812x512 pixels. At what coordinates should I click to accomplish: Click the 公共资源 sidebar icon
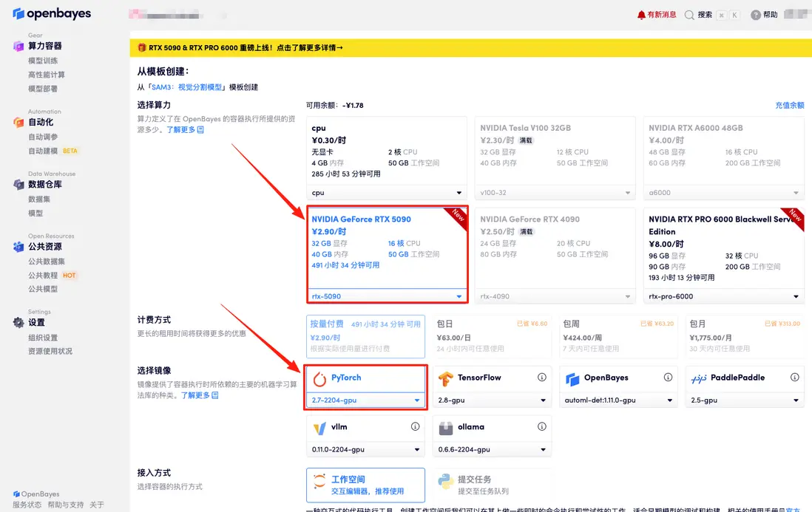18,247
